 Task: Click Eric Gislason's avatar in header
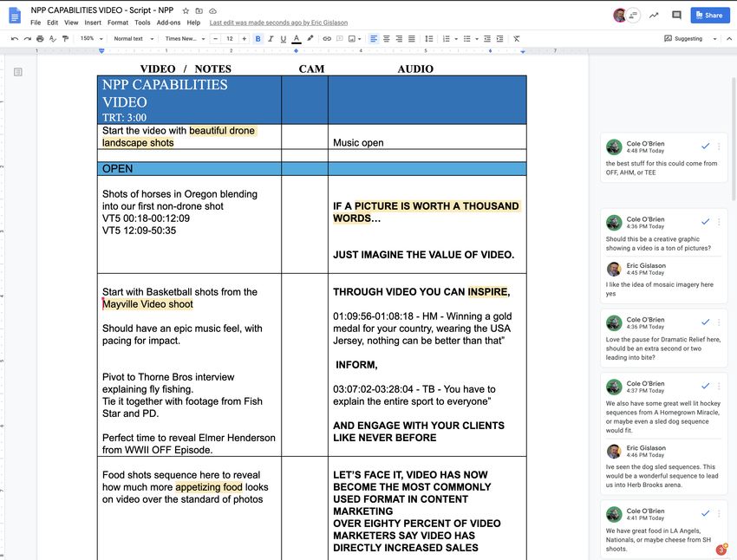click(x=620, y=15)
